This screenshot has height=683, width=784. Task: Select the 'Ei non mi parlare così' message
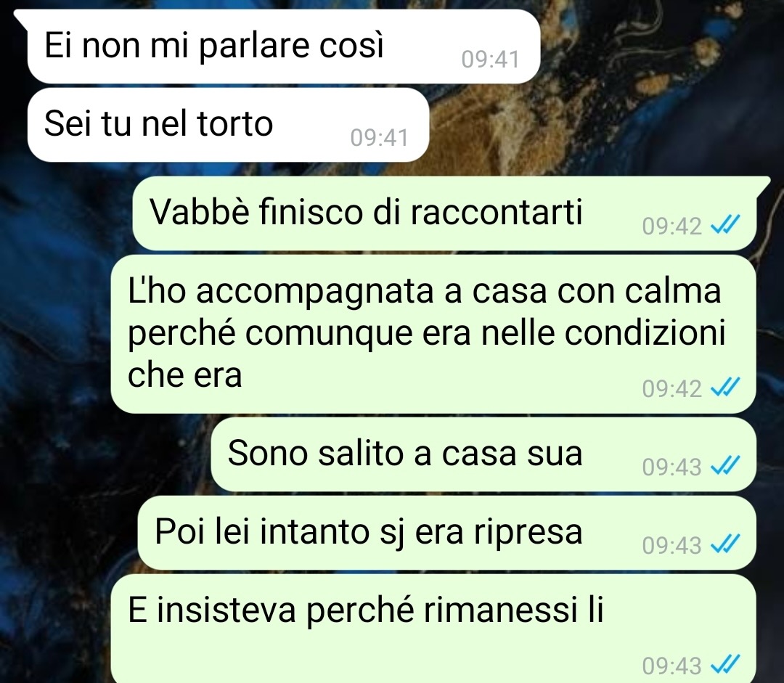pos(284,46)
